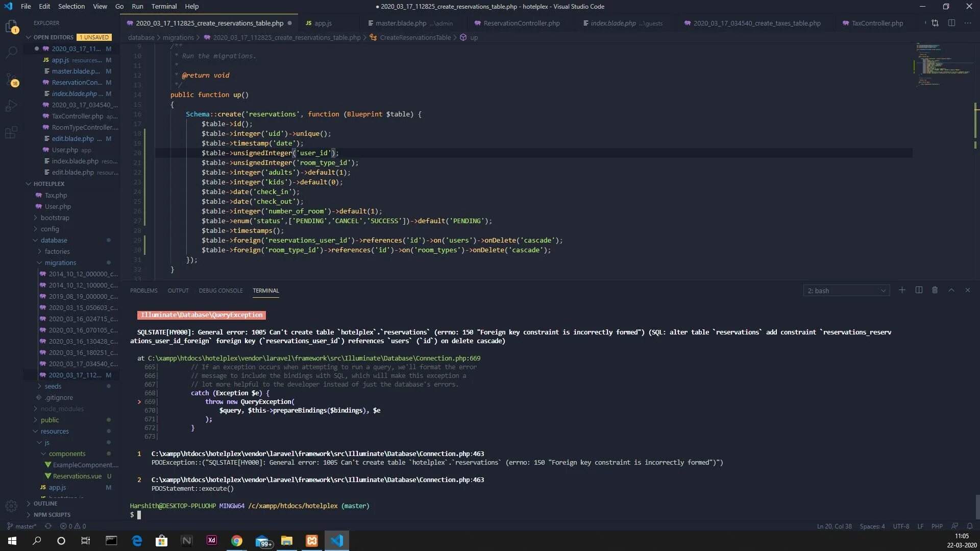This screenshot has width=980, height=551.
Task: Expand the config folder
Action: (50, 229)
